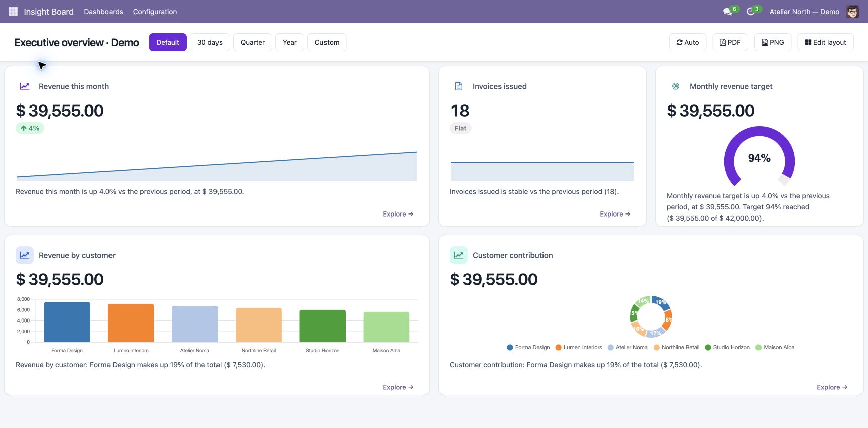Toggle Forma Design in donut legend
868x428 pixels.
point(528,347)
